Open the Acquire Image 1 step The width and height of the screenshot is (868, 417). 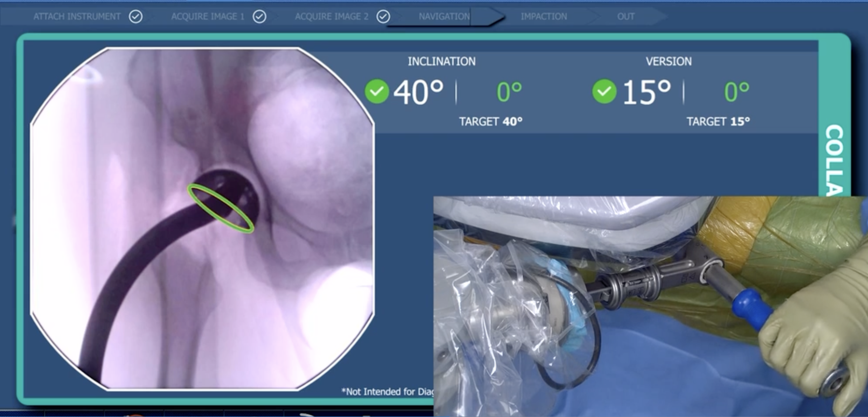[x=207, y=17]
